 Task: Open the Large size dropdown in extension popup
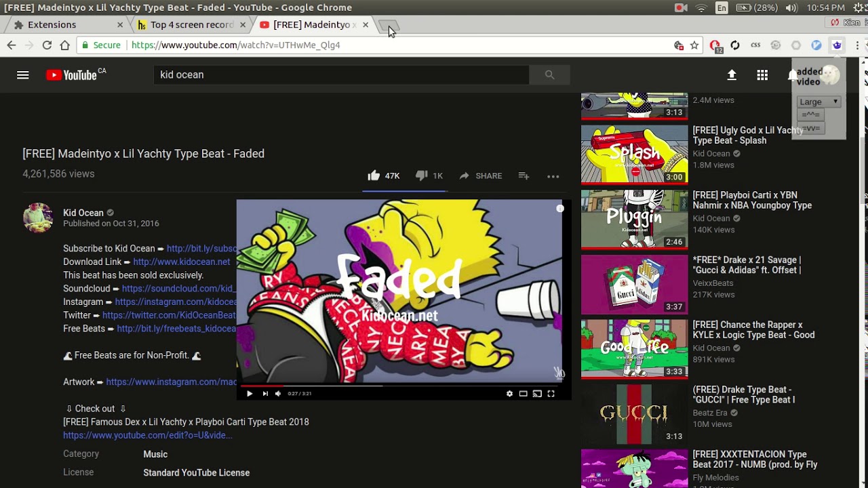point(819,102)
